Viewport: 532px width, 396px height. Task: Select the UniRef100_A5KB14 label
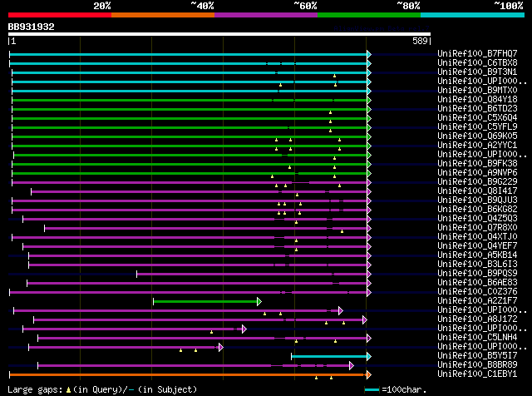click(x=477, y=255)
